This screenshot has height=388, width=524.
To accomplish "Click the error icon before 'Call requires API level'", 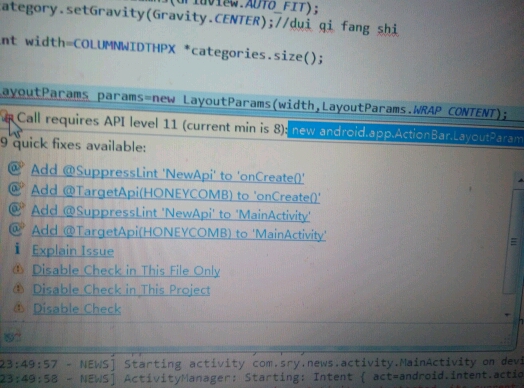I will pyautogui.click(x=7, y=118).
